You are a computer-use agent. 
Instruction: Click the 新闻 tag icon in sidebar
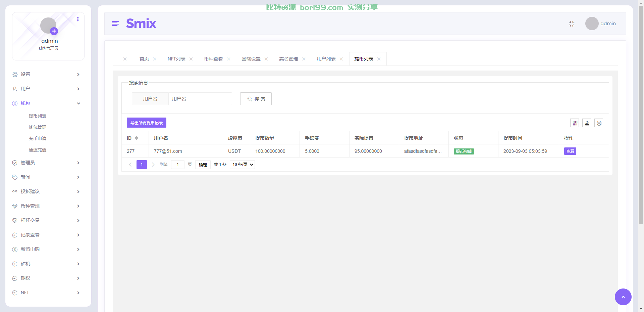point(15,177)
